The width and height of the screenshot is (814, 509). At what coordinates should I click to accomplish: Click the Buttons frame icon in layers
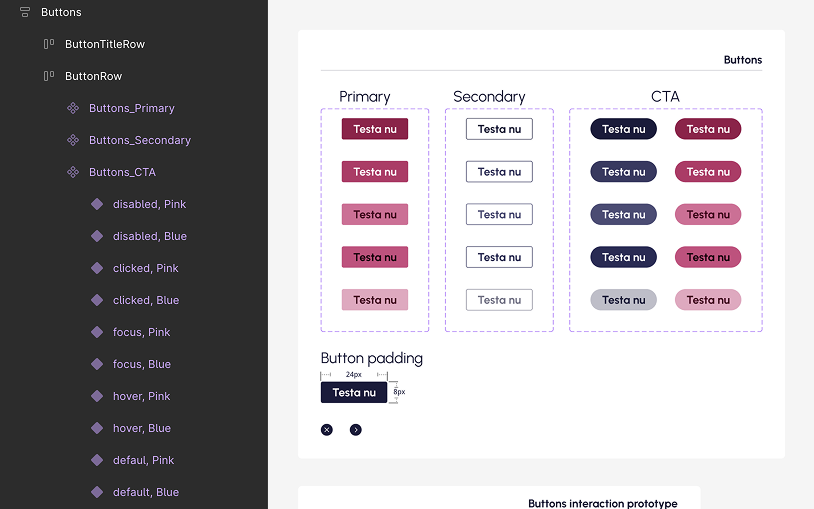click(25, 12)
